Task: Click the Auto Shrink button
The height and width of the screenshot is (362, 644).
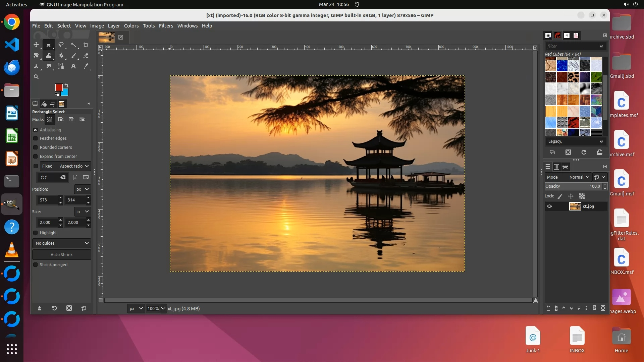Action: [x=61, y=255]
